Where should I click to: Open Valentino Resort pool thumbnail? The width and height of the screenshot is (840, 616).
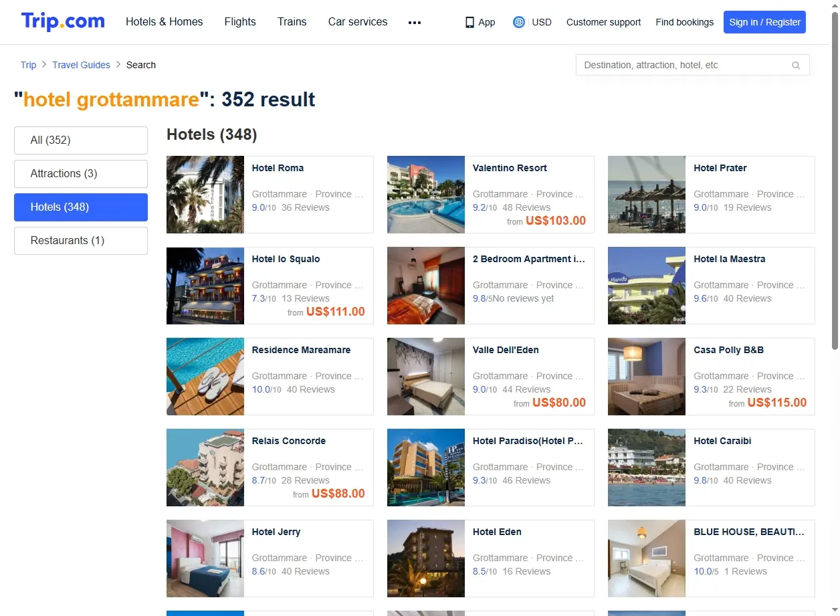[x=426, y=195]
